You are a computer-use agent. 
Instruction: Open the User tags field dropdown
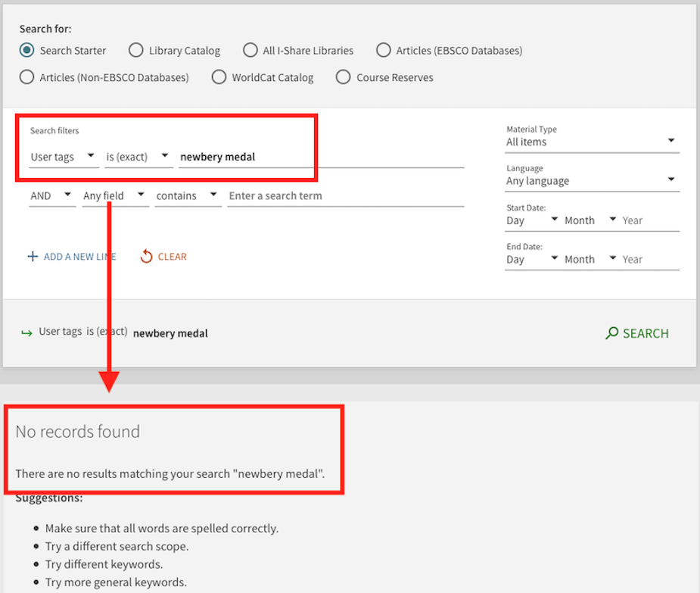64,157
